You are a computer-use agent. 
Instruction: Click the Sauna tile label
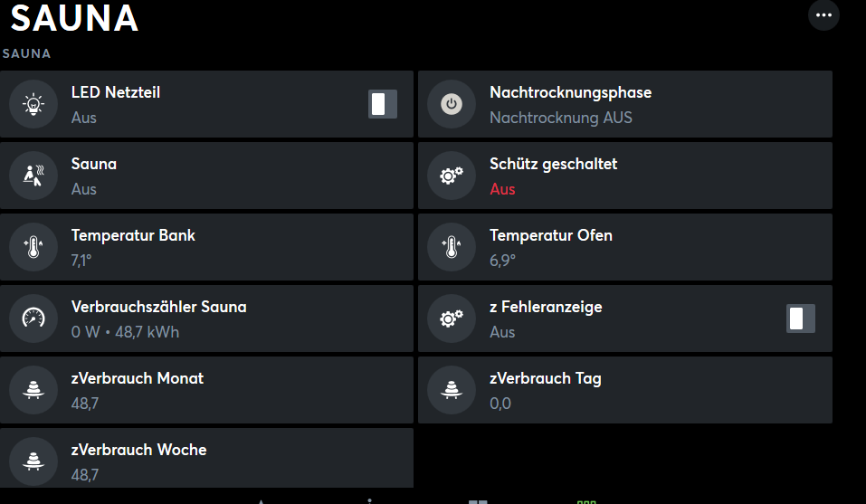94,165
